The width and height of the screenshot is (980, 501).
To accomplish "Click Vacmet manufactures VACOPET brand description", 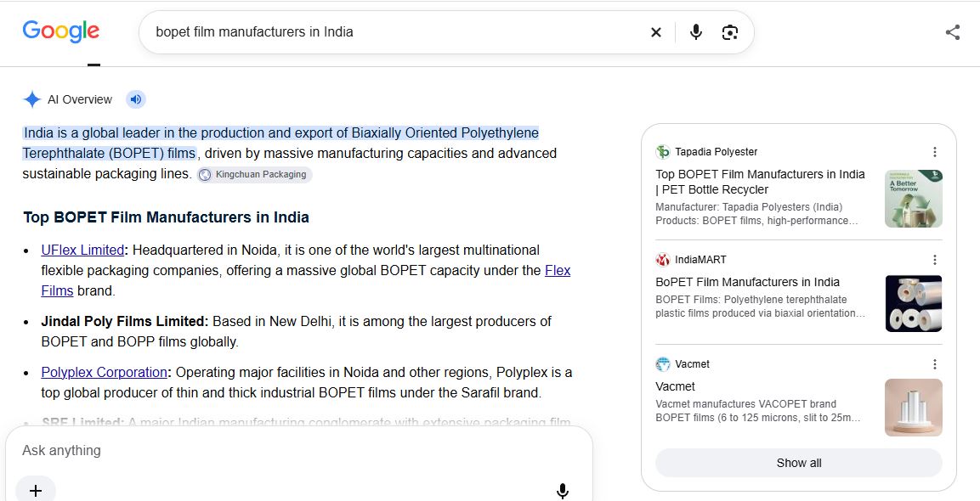I will (x=757, y=410).
